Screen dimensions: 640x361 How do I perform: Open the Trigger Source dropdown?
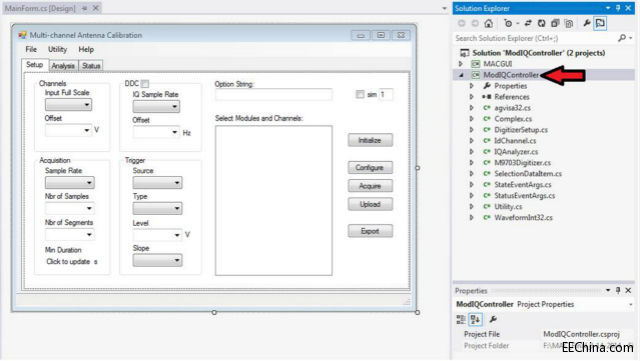[158, 183]
